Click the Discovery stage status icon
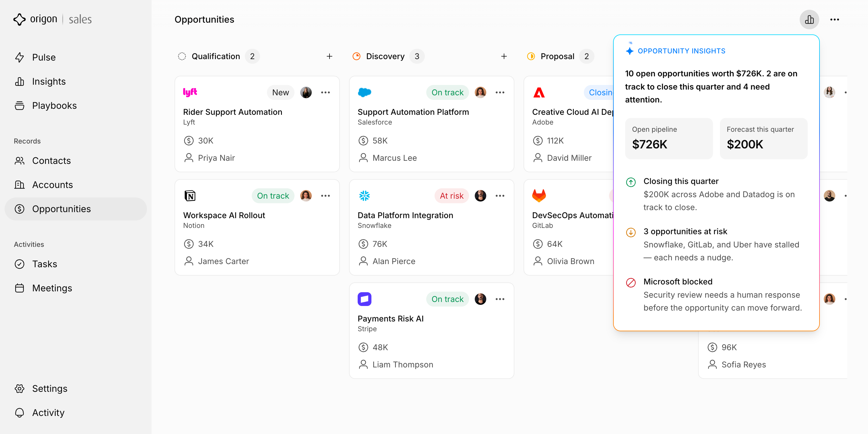Viewport: 868px width, 434px height. click(x=356, y=56)
